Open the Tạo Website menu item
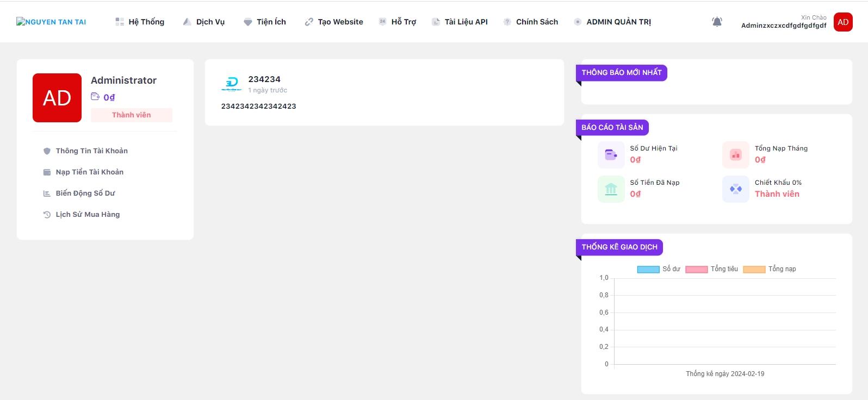868x400 pixels. pyautogui.click(x=334, y=22)
